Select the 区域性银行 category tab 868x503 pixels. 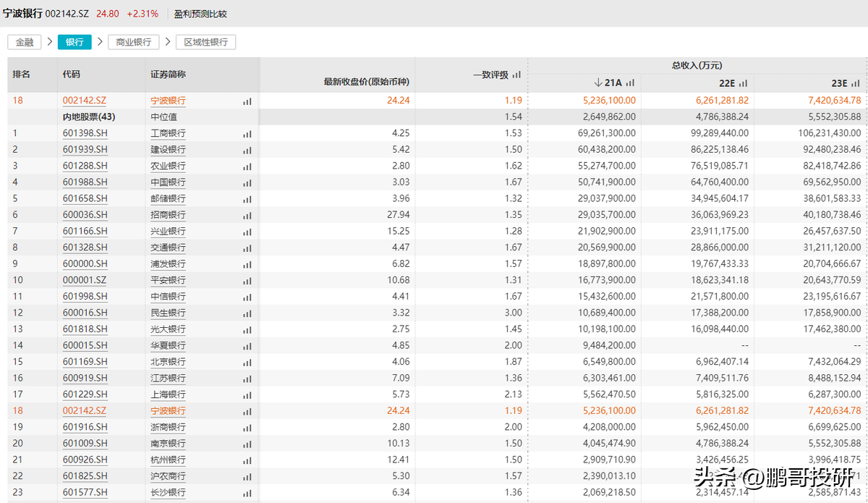pyautogui.click(x=206, y=42)
